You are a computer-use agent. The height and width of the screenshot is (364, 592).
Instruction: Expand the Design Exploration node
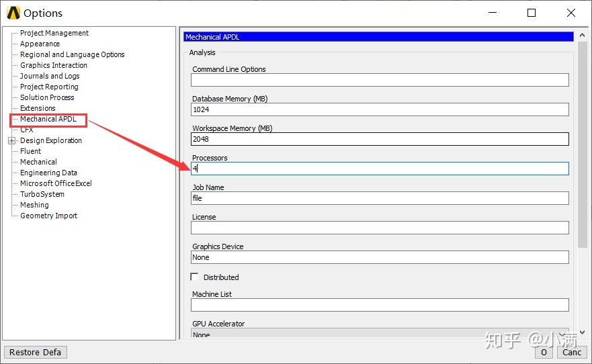point(11,140)
